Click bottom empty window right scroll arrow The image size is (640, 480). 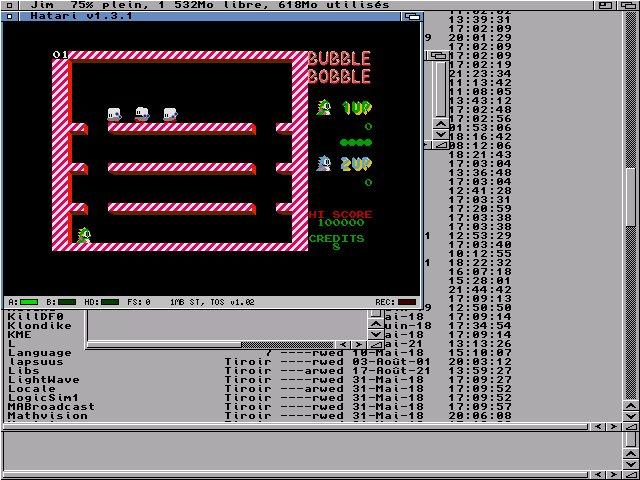pyautogui.click(x=613, y=475)
